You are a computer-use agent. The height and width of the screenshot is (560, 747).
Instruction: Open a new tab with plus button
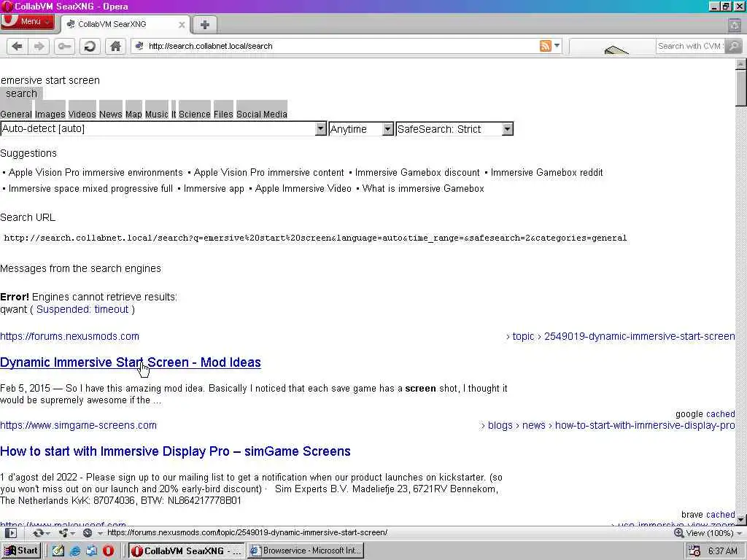[204, 25]
